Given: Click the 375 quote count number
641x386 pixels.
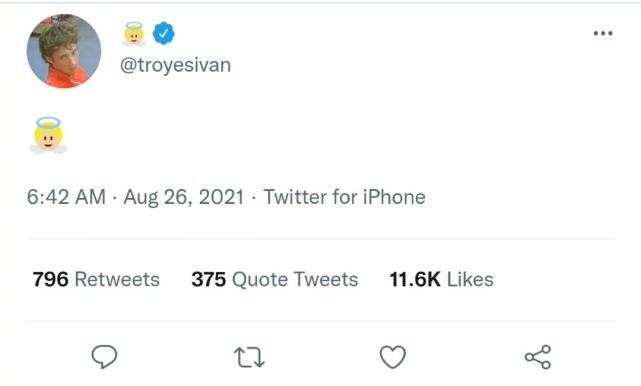Looking at the screenshot, I should click(208, 280).
